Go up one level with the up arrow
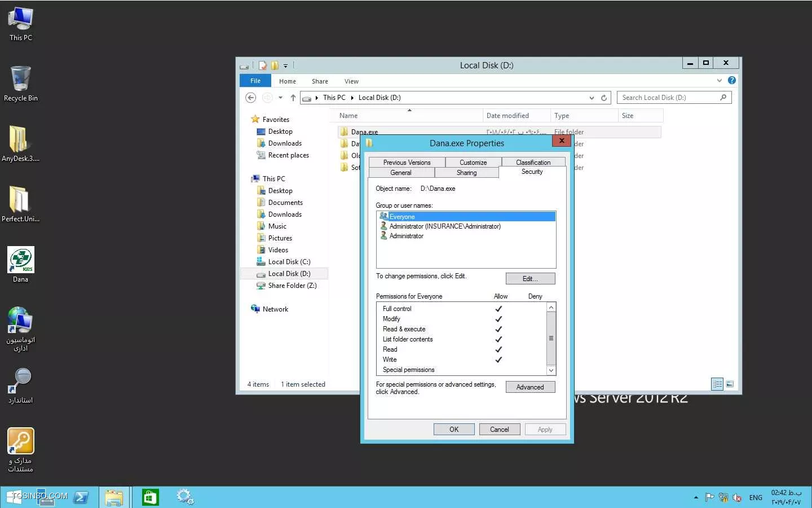Screen dimensions: 812x508 pyautogui.click(x=293, y=98)
